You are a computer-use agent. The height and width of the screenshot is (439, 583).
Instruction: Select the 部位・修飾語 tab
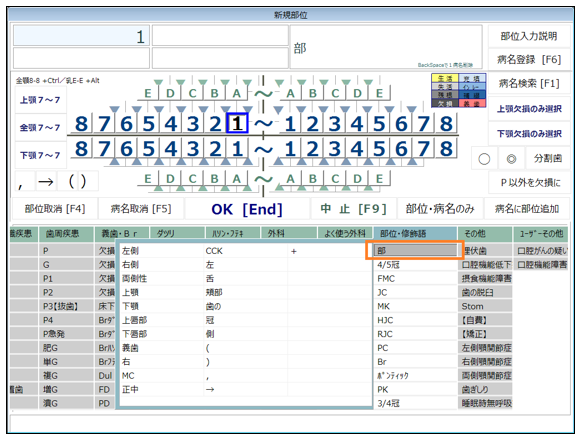[415, 233]
